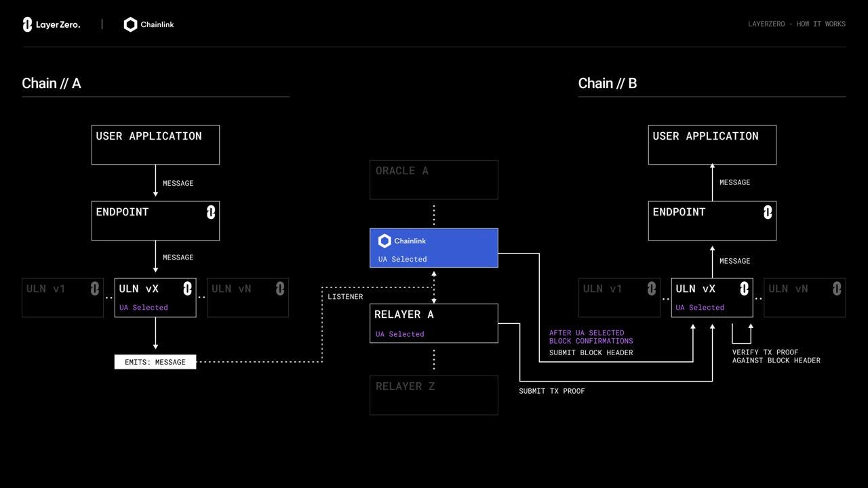This screenshot has height=488, width=868.
Task: Select the dimmed RELAYER Z box
Action: 433,395
